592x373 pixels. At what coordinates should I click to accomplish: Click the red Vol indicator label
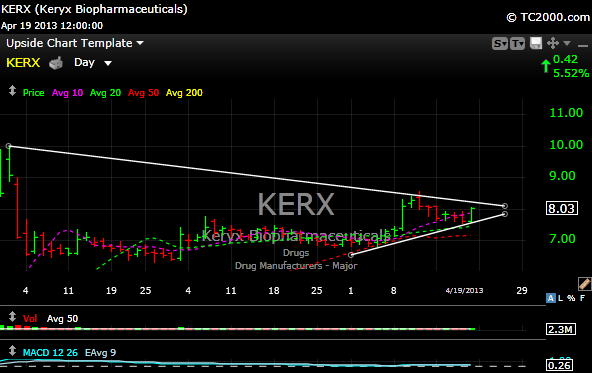[30, 319]
